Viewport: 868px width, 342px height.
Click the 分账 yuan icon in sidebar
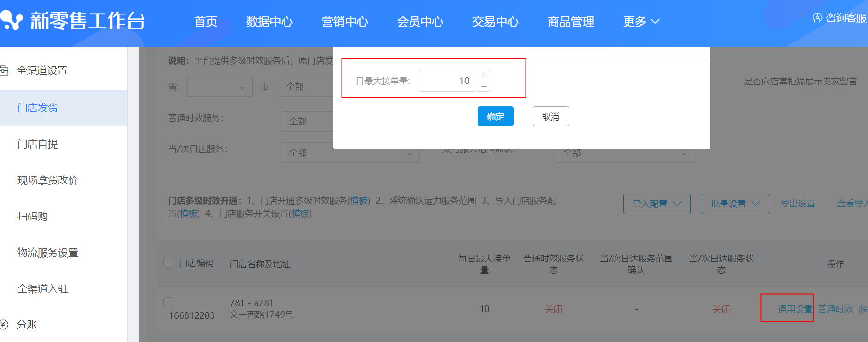[4, 324]
